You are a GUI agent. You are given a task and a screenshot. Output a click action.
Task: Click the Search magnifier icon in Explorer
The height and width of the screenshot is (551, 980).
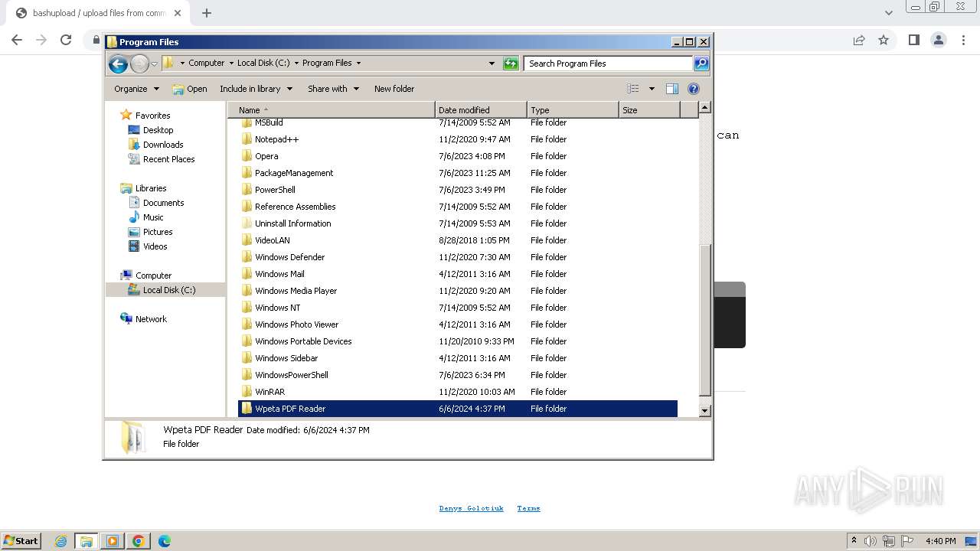coord(701,64)
